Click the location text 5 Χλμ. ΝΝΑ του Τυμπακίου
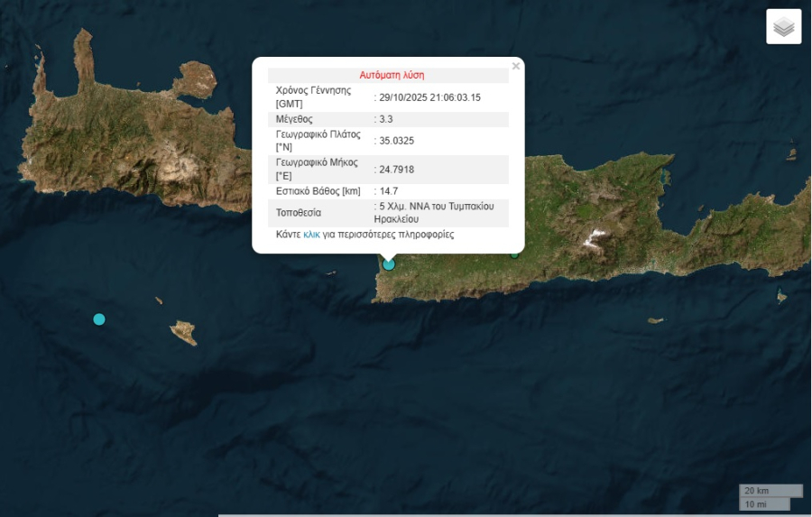The width and height of the screenshot is (812, 517). click(437, 207)
